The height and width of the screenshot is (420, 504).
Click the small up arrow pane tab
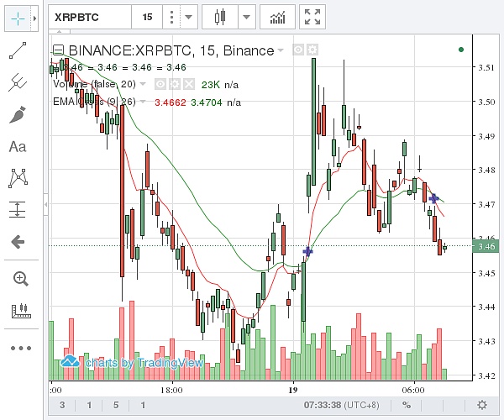coord(60,32)
